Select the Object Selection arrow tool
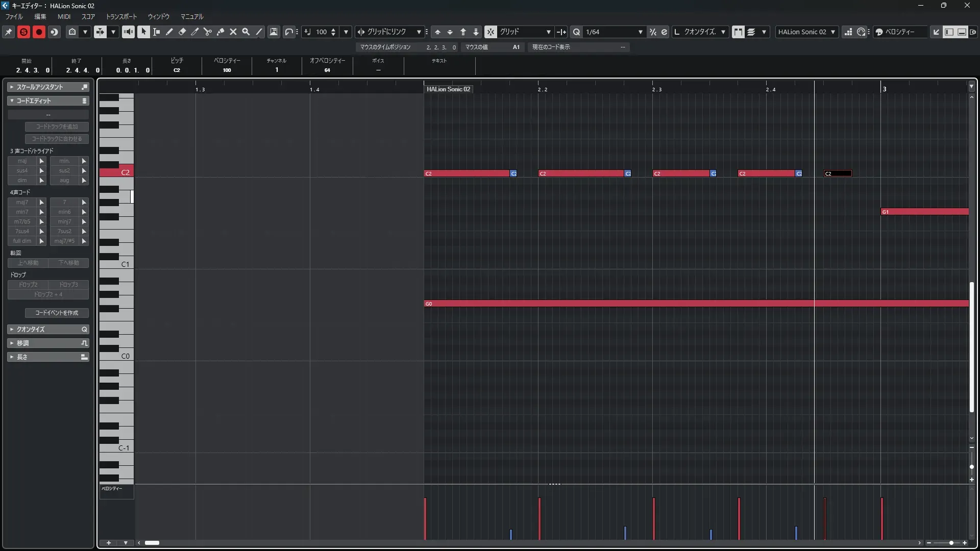The image size is (980, 551). point(143,32)
